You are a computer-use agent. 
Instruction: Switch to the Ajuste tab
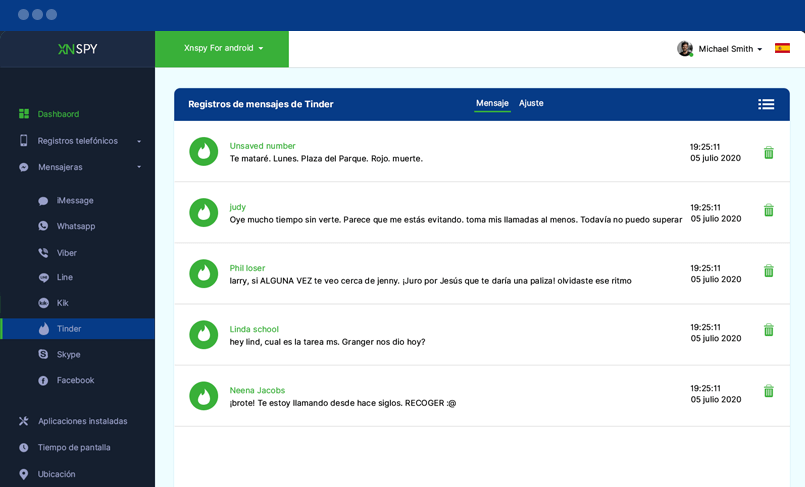click(x=531, y=103)
